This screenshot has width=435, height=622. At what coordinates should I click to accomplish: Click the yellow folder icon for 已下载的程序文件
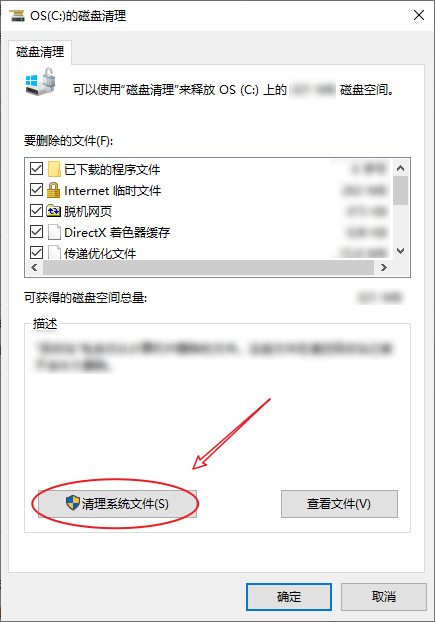click(x=54, y=169)
